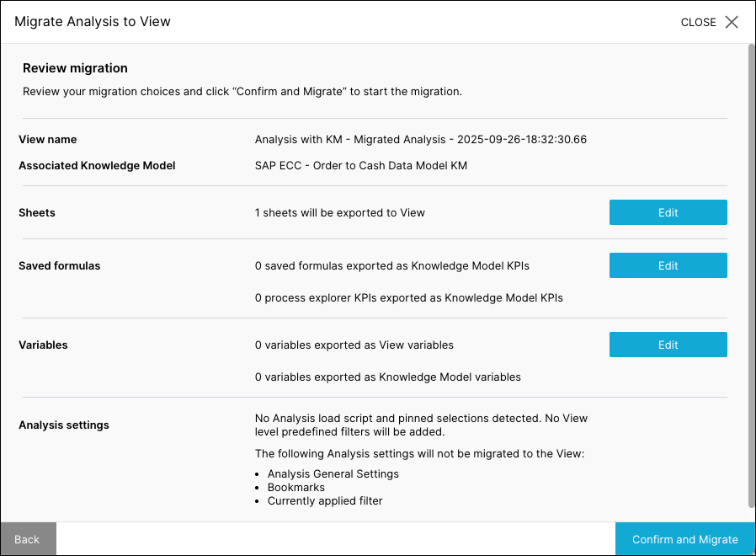Click the Analysis General Settings bullet
The image size is (756, 556).
[333, 473]
